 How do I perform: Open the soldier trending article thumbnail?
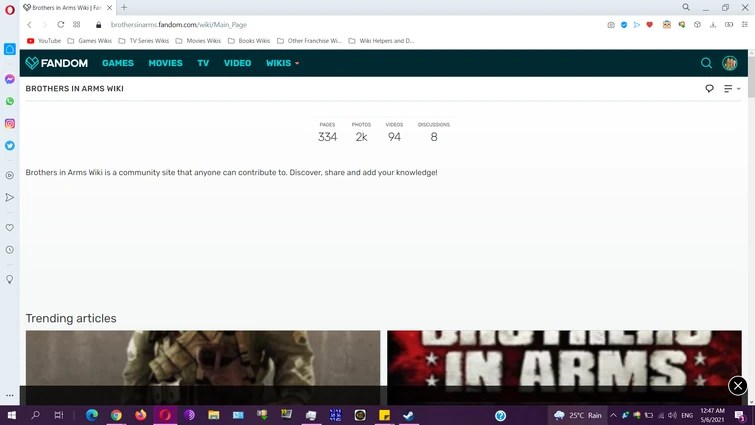pos(203,367)
